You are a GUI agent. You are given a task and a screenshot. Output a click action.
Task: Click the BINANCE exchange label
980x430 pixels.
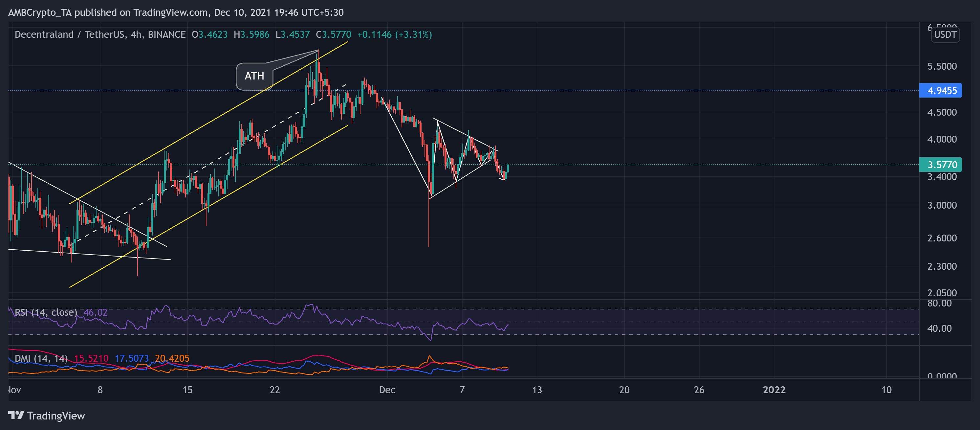click(x=167, y=34)
